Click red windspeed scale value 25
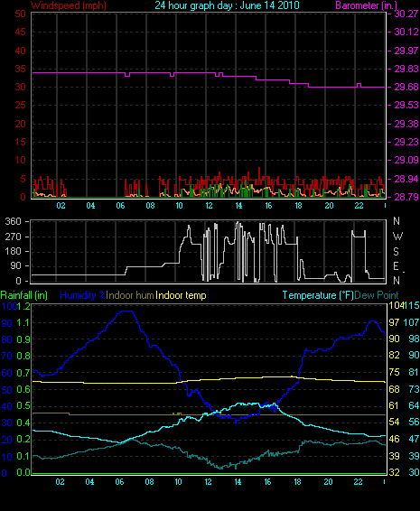Screen dimensions: 420x511 click(x=20, y=105)
